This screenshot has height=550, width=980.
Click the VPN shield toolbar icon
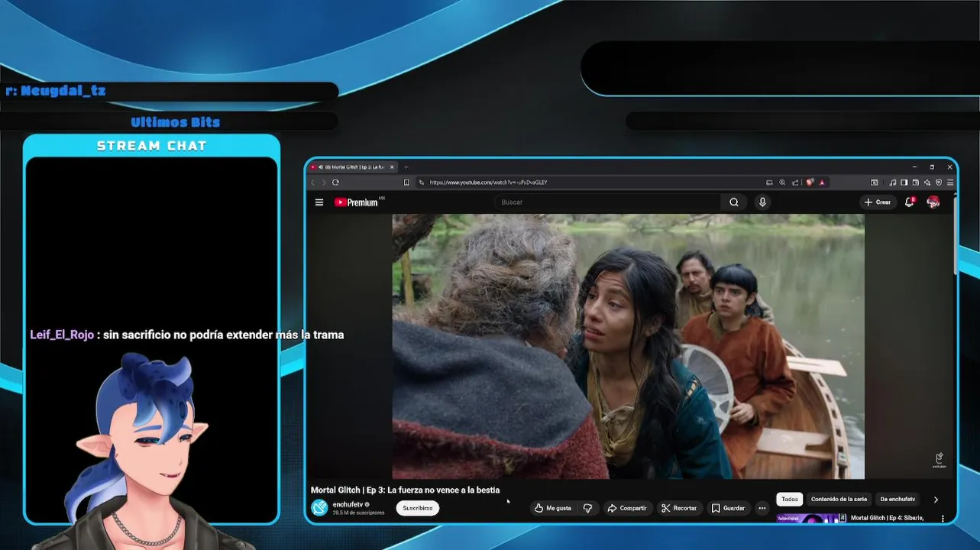(x=939, y=183)
